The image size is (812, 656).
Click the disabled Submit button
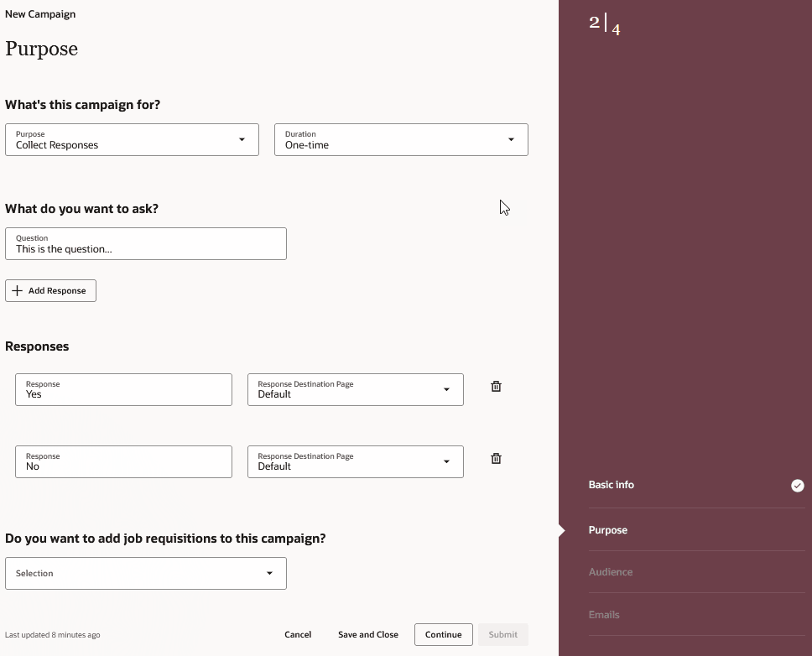[x=502, y=634]
